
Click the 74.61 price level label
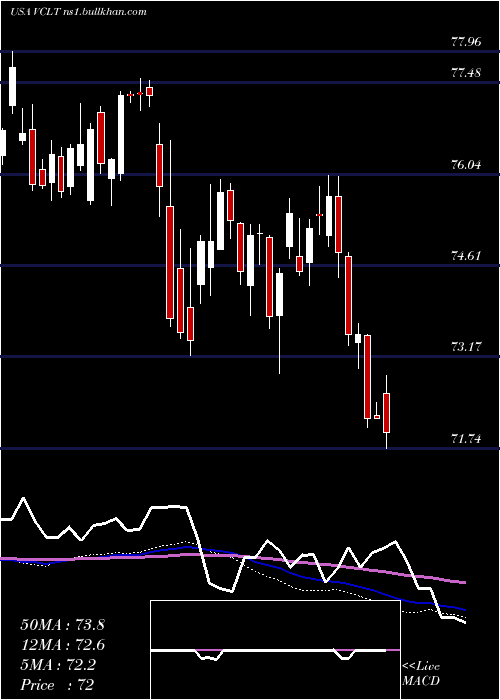tap(467, 256)
